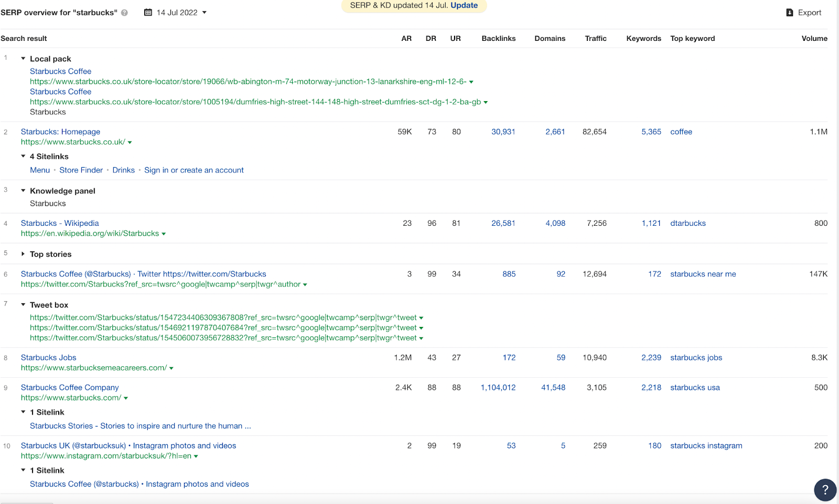Image resolution: width=839 pixels, height=504 pixels.
Task: Open the 14 Jul 2022 date dropdown
Action: 205,13
